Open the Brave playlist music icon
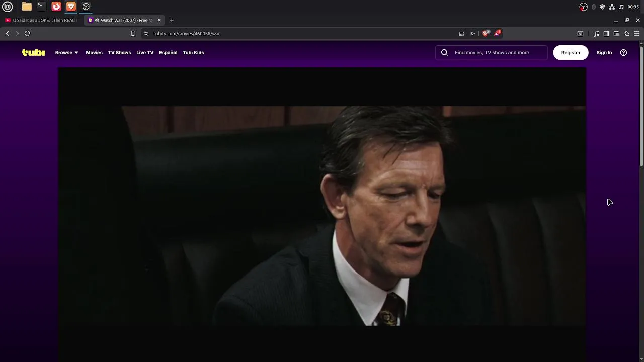This screenshot has height=362, width=644. [596, 33]
